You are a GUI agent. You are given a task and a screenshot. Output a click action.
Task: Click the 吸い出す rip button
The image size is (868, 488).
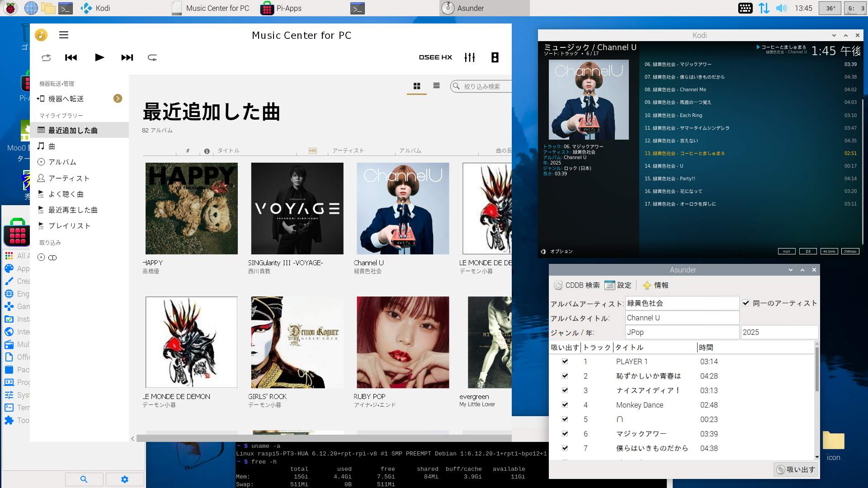pyautogui.click(x=796, y=469)
